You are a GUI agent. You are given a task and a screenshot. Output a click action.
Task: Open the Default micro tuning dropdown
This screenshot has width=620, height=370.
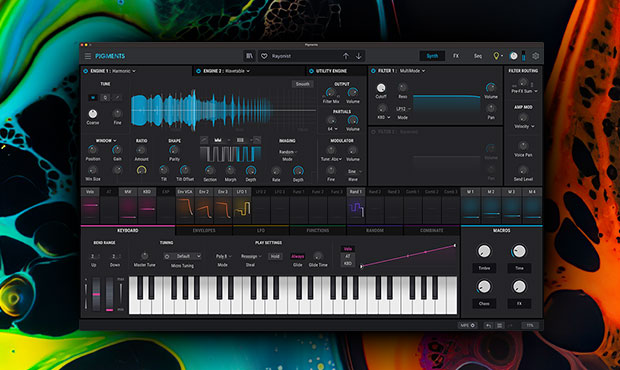[182, 256]
